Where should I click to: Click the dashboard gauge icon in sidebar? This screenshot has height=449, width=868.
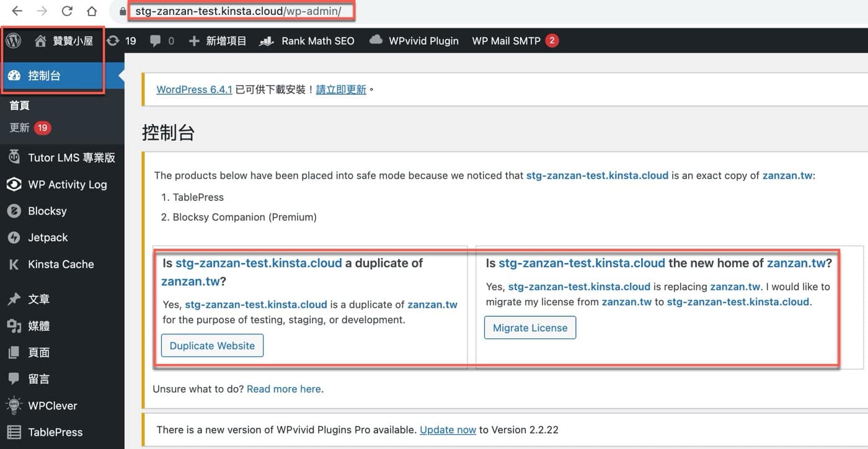pyautogui.click(x=14, y=76)
